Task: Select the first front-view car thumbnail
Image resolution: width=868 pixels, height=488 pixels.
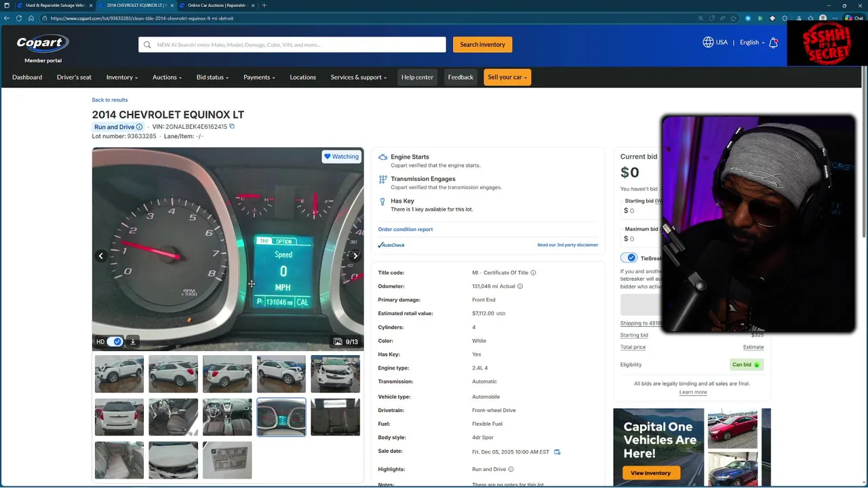Action: pyautogui.click(x=119, y=373)
